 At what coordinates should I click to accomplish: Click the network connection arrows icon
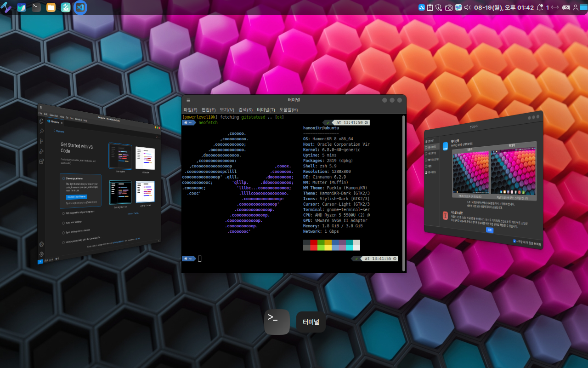[x=555, y=7]
